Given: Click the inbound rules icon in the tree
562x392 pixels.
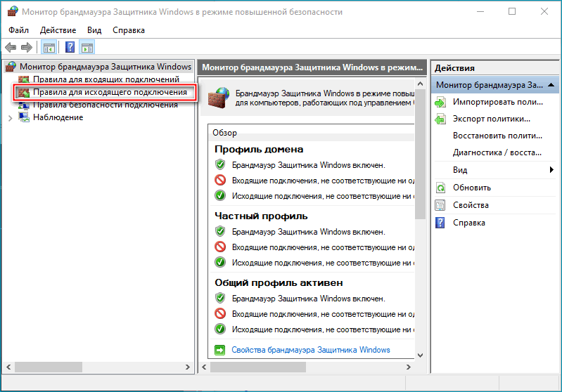Looking at the screenshot, I should click(x=24, y=79).
